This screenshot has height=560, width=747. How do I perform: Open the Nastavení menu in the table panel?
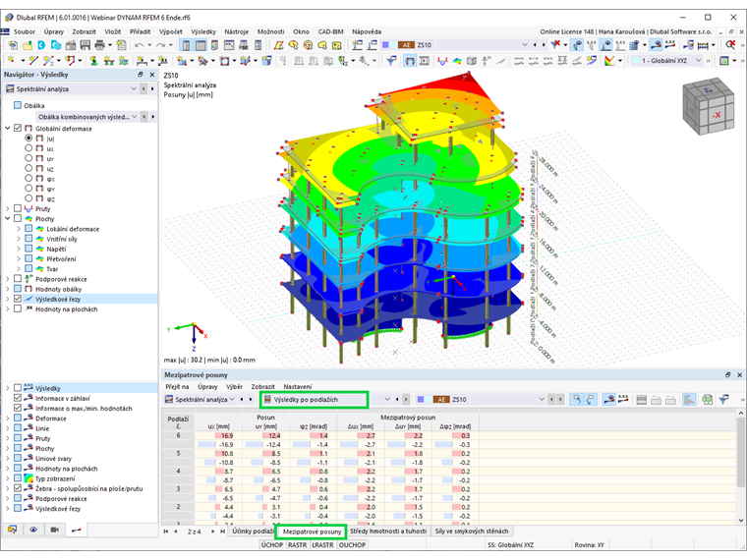(x=297, y=387)
